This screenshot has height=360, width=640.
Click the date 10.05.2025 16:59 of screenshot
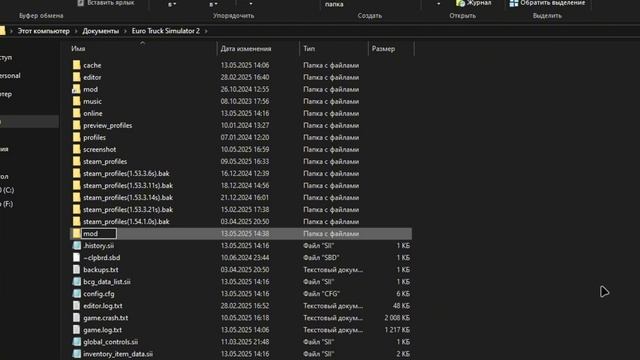245,149
